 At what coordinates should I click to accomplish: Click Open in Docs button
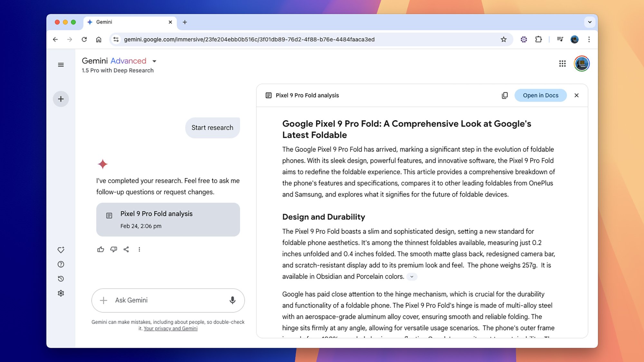coord(541,95)
